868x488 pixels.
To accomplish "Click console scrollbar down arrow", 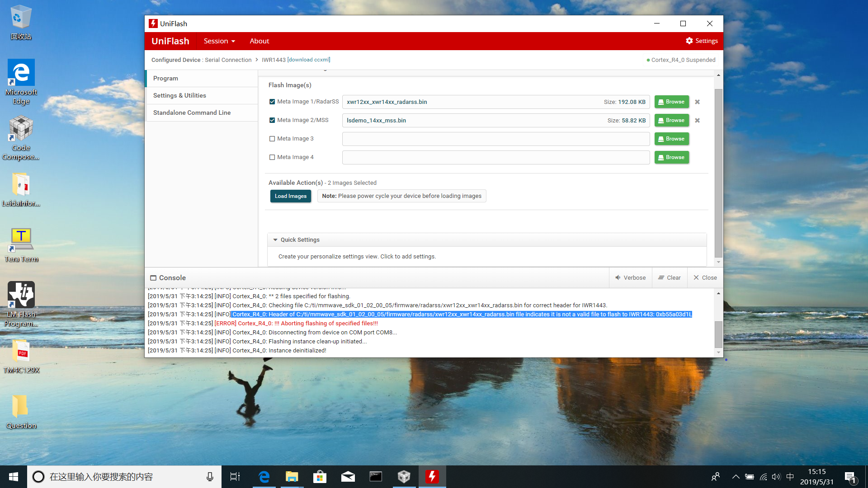I will point(718,352).
